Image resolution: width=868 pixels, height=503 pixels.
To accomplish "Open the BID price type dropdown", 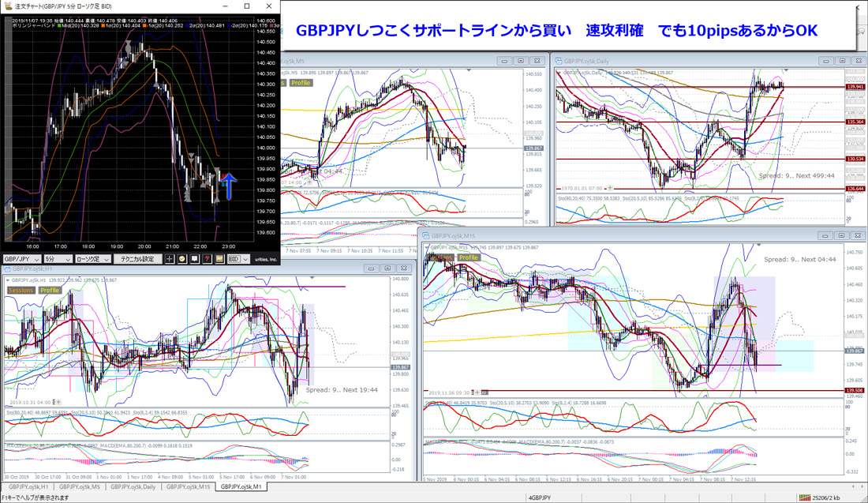I will pyautogui.click(x=238, y=259).
